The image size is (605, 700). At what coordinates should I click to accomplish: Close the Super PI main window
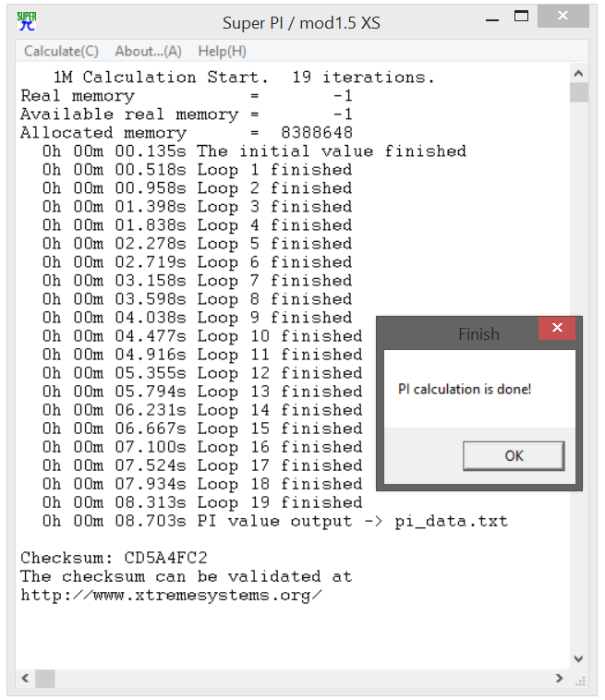click(x=563, y=16)
